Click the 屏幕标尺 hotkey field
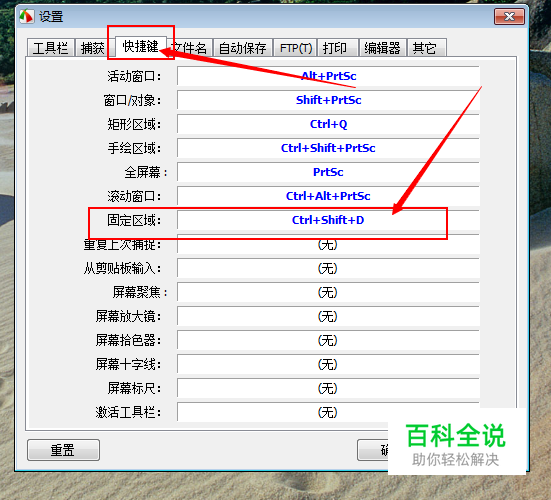Image resolution: width=551 pixels, height=500 pixels. click(329, 388)
